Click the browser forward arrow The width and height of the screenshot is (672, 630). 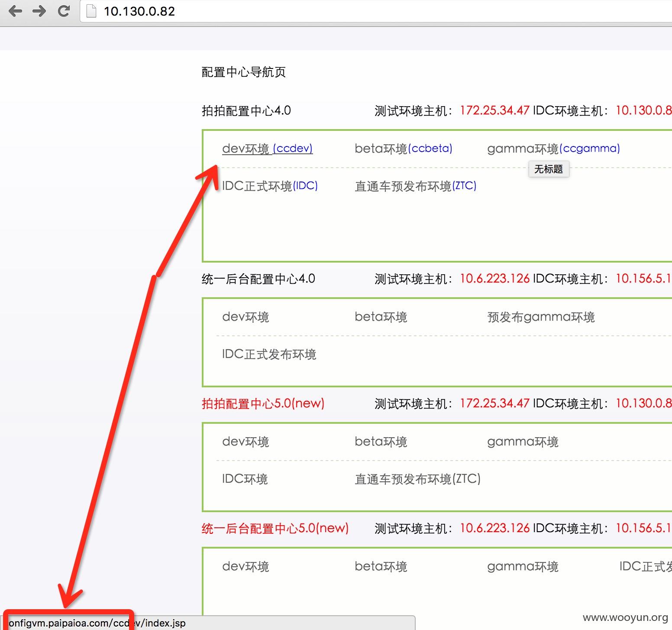coord(39,11)
